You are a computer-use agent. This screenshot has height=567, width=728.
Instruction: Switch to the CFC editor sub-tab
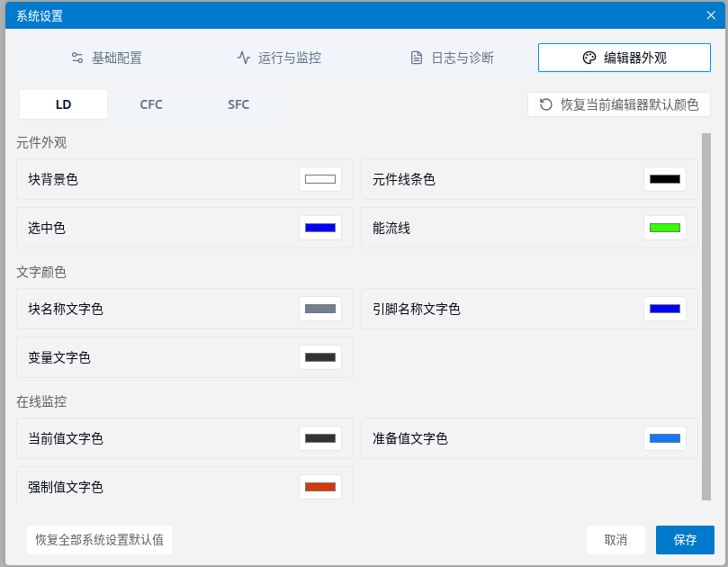151,104
